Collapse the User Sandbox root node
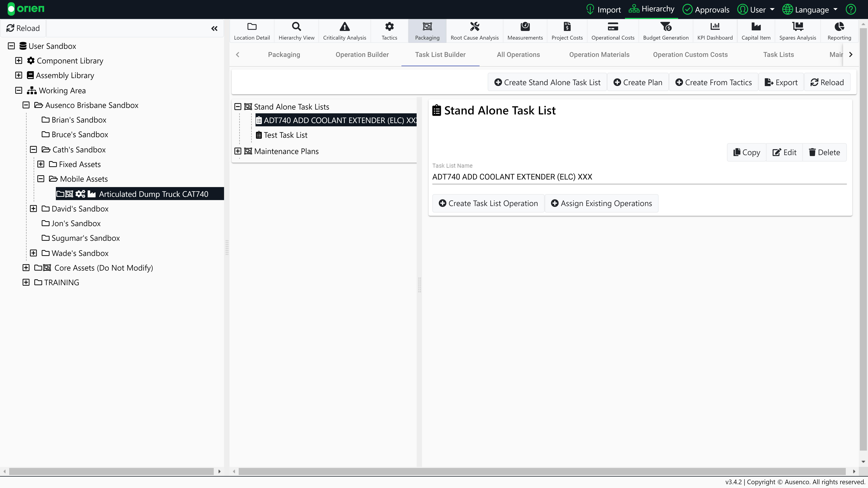 tap(11, 46)
